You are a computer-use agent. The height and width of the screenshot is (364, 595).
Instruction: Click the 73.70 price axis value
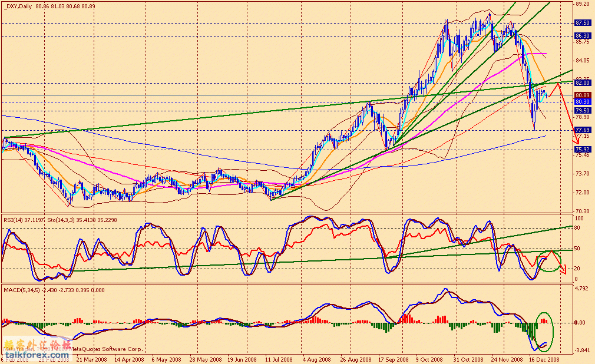click(583, 174)
